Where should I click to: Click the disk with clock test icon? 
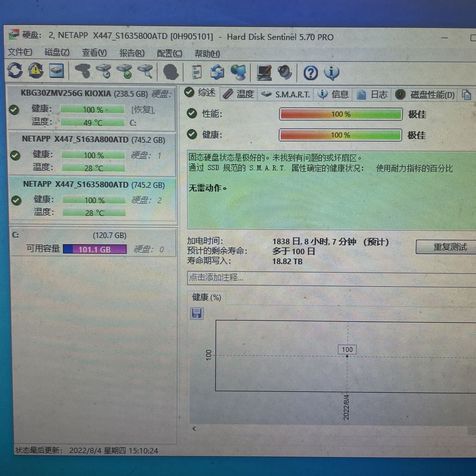[x=104, y=71]
